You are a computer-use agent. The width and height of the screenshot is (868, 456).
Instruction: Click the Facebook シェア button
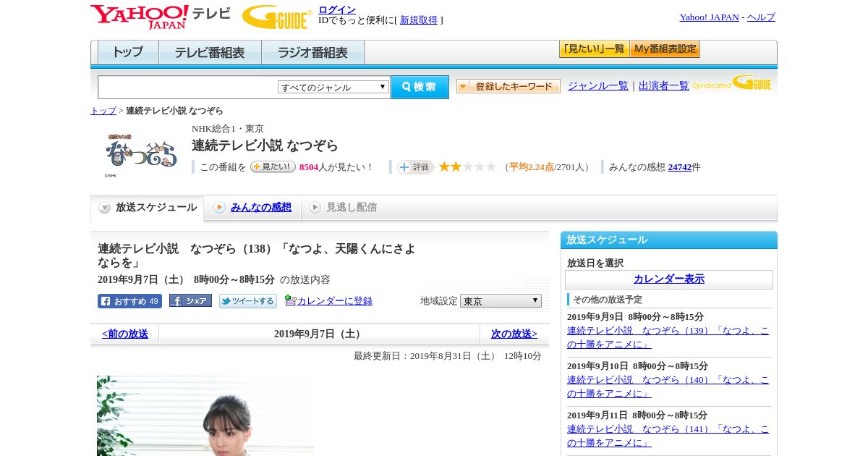pos(190,300)
